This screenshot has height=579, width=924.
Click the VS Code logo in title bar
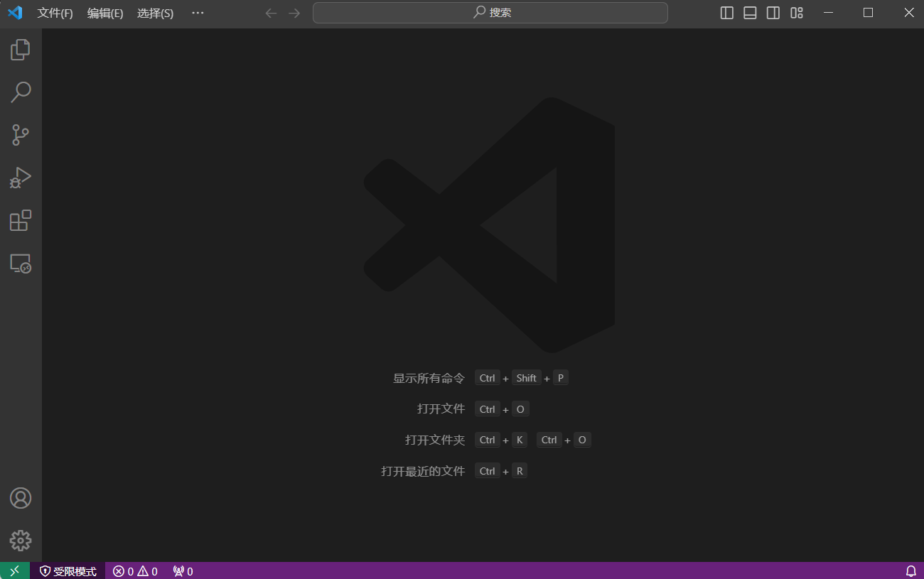[15, 13]
